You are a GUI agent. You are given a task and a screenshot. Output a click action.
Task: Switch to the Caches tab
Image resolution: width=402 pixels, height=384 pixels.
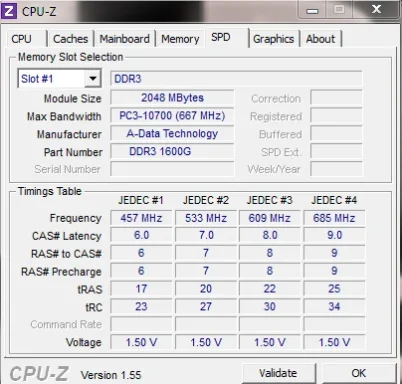[x=70, y=39]
